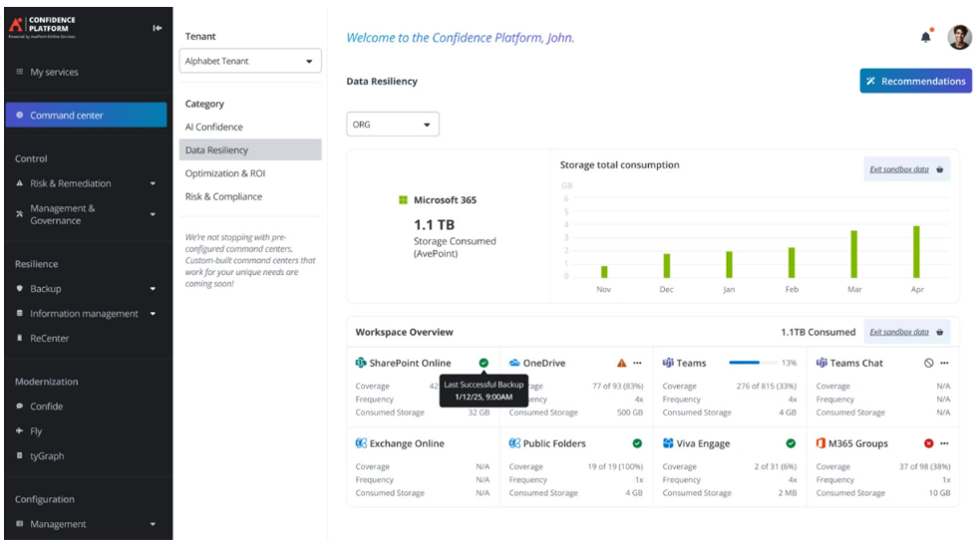This screenshot has width=980, height=543.
Task: Open the Viva Engage workspace
Action: click(x=703, y=443)
